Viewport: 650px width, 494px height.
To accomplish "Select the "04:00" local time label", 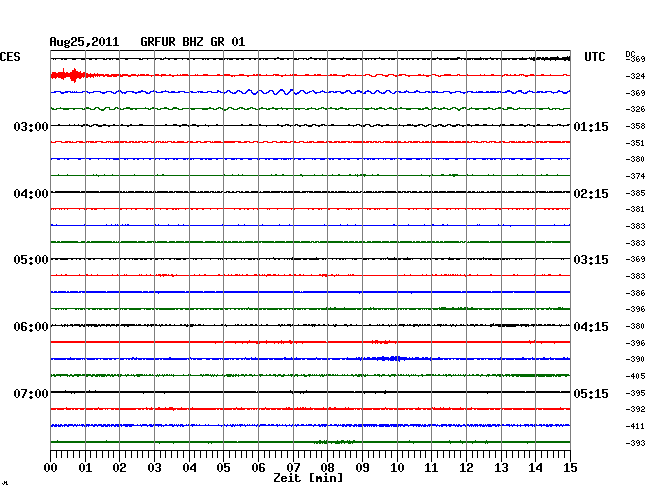I will 31,194.
